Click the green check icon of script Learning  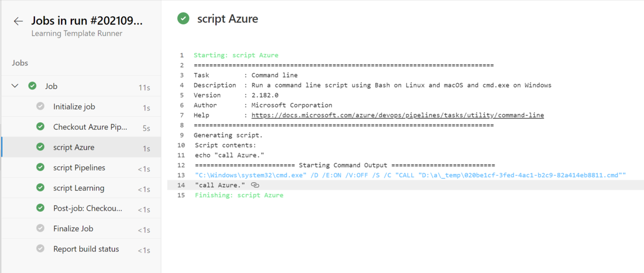[40, 188]
